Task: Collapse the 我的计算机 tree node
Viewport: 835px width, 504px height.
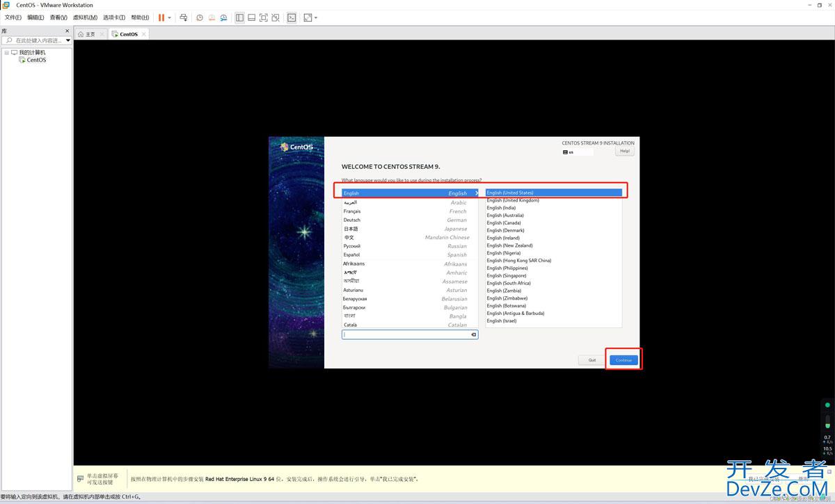Action: [x=6, y=52]
